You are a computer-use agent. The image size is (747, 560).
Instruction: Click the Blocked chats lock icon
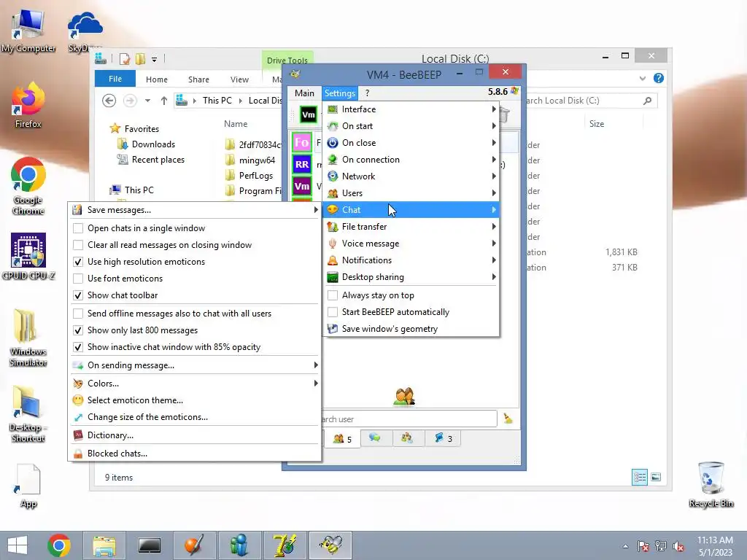coord(77,454)
